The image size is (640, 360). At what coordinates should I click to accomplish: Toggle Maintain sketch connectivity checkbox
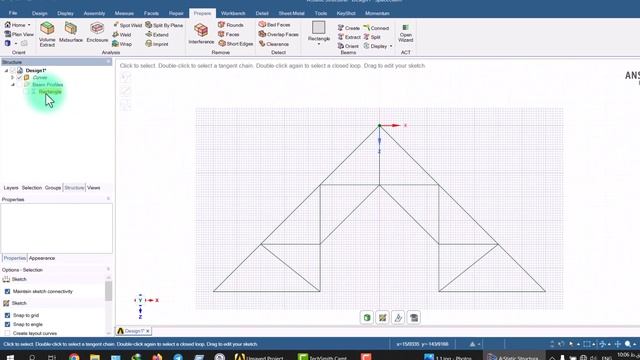coord(7,291)
